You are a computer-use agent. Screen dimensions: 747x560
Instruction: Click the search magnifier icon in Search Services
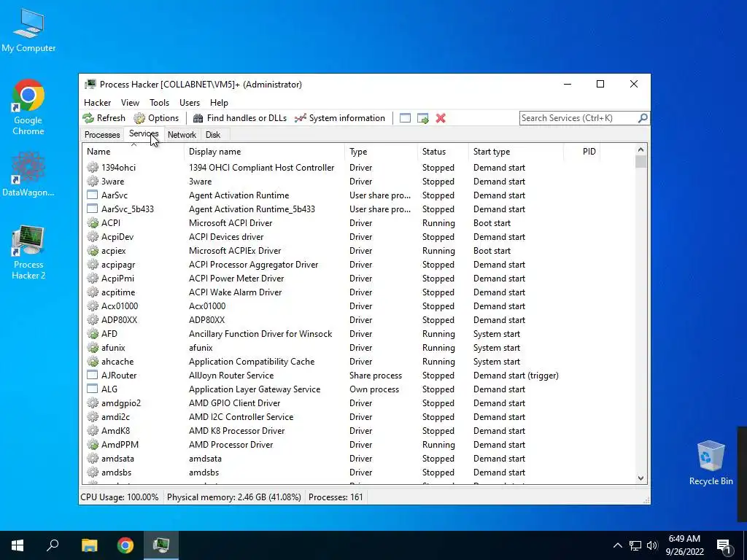(643, 117)
